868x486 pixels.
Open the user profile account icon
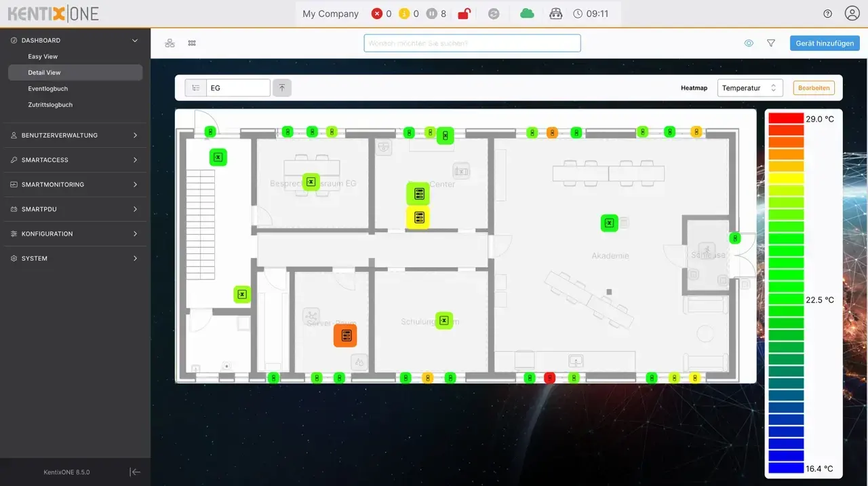click(852, 14)
